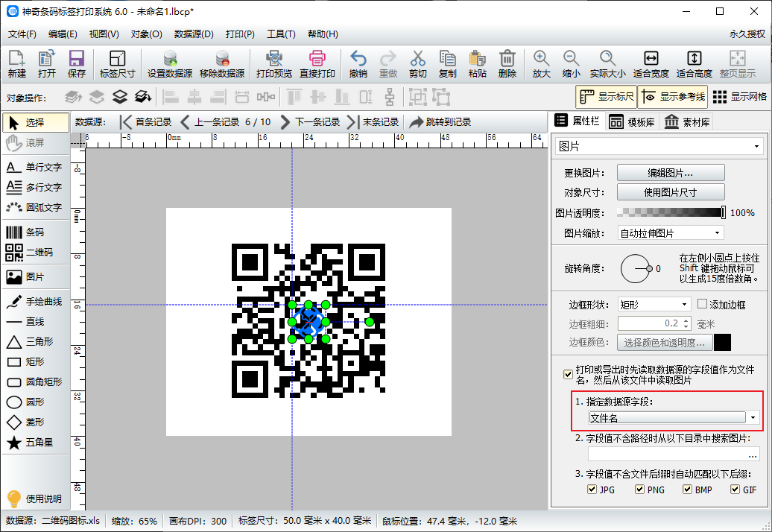
Task: Click the 删除 trash icon
Action: [507, 64]
